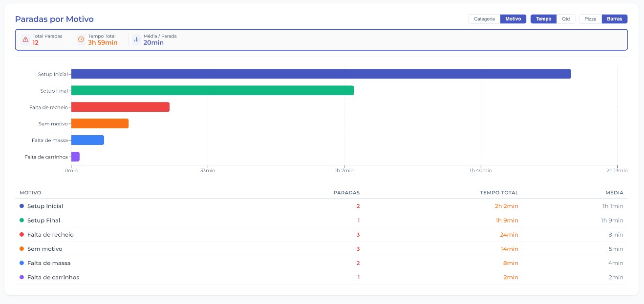Click the 5min average for Sem motivo
The height and width of the screenshot is (304, 644).
[x=616, y=249]
